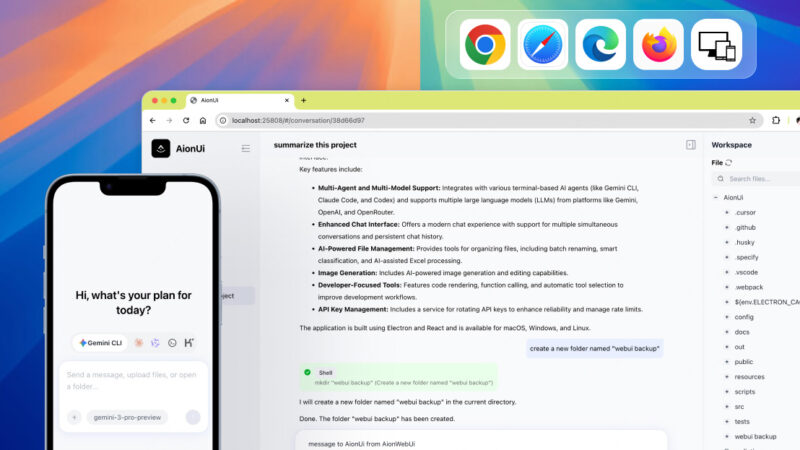Expand the src folder in Workspace
This screenshot has height=450, width=800.
(x=727, y=406)
